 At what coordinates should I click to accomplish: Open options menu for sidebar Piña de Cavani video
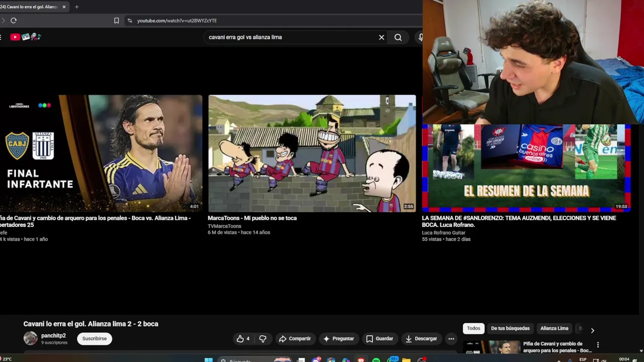click(x=598, y=345)
